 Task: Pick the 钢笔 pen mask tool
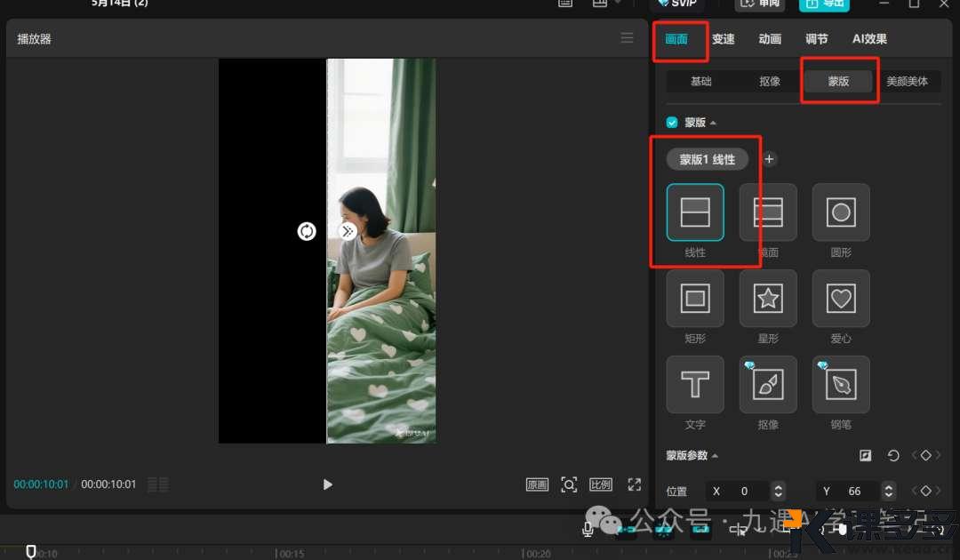tap(841, 385)
